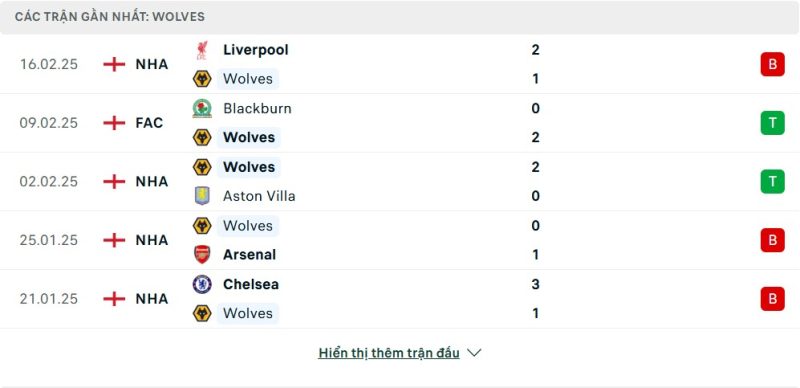This screenshot has height=388, width=800.
Task: Select FAC competition label
Action: point(149,123)
